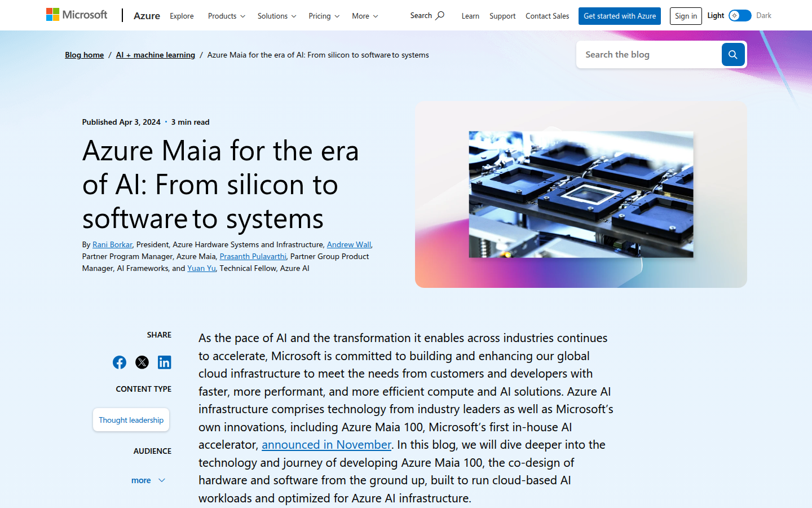The image size is (812, 508).
Task: Expand the Pricing dropdown
Action: pos(324,16)
